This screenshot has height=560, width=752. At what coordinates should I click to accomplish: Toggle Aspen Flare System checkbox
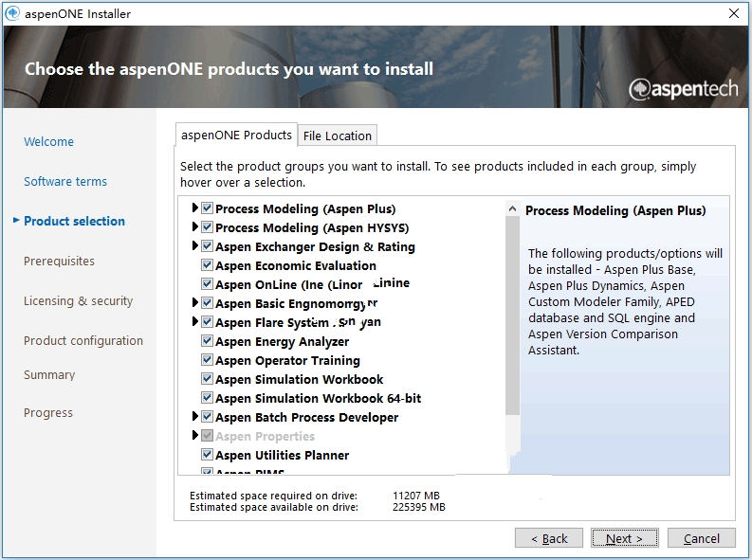(x=207, y=322)
